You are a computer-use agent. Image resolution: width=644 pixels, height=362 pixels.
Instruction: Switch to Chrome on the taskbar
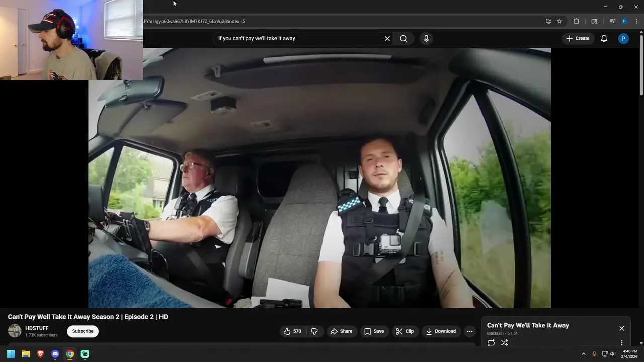(x=70, y=354)
